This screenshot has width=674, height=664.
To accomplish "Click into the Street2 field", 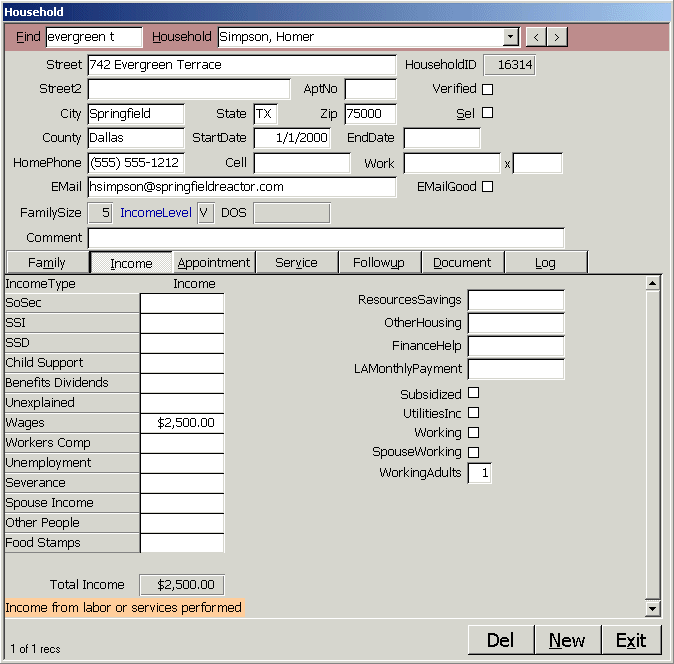I will (x=189, y=89).
